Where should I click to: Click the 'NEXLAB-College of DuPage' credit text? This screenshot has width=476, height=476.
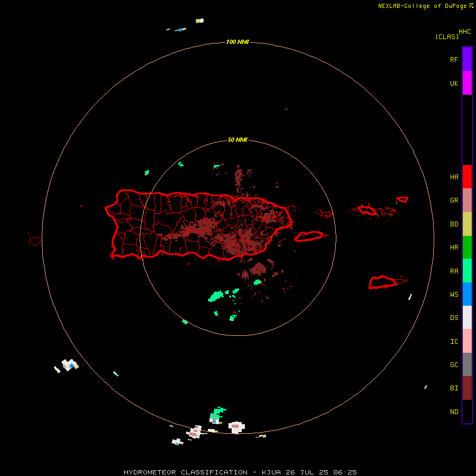422,6
